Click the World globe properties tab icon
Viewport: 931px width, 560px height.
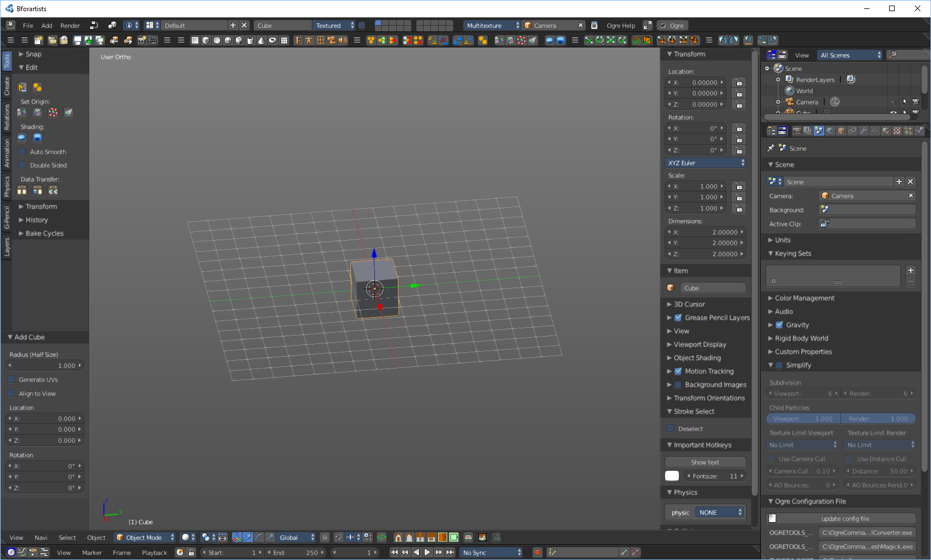coord(830,131)
